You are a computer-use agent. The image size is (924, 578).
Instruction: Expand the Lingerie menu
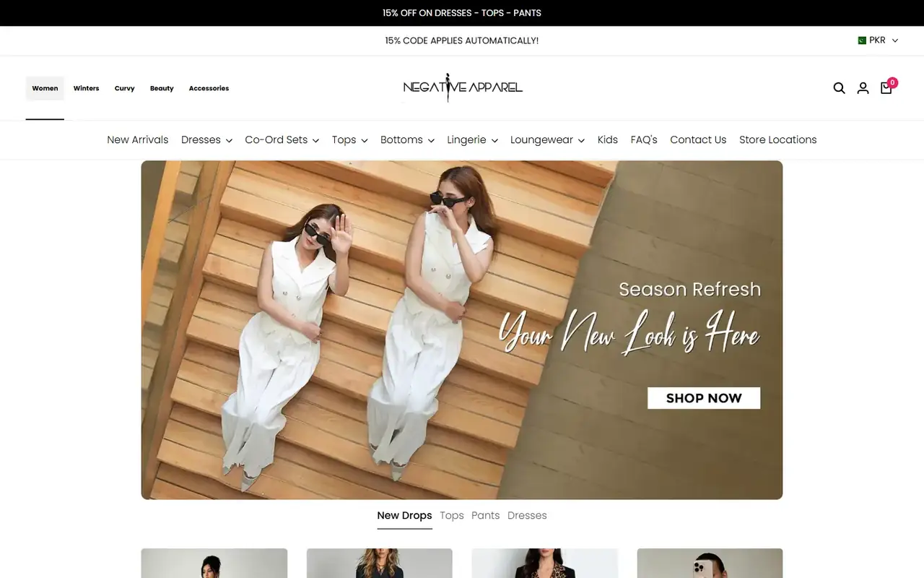[x=472, y=139]
